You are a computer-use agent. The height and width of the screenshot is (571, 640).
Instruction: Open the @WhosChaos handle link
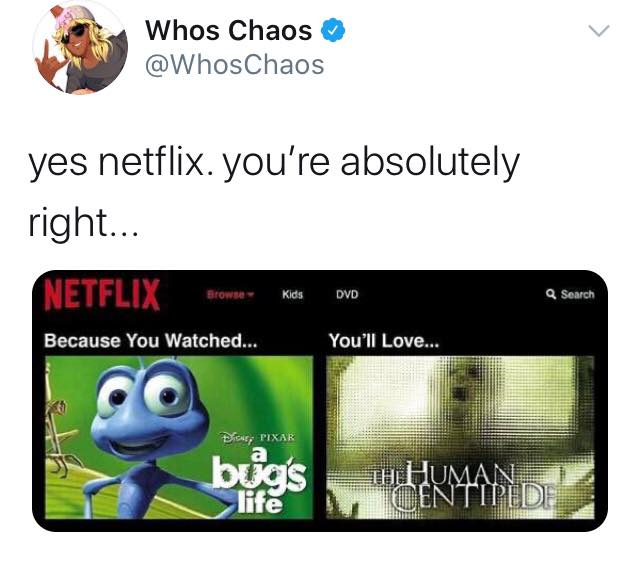pos(235,65)
